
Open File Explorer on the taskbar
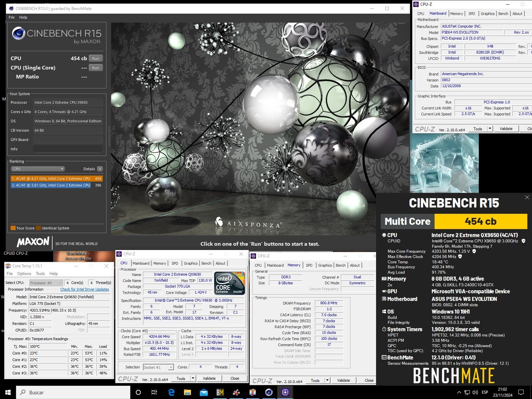(x=188, y=392)
